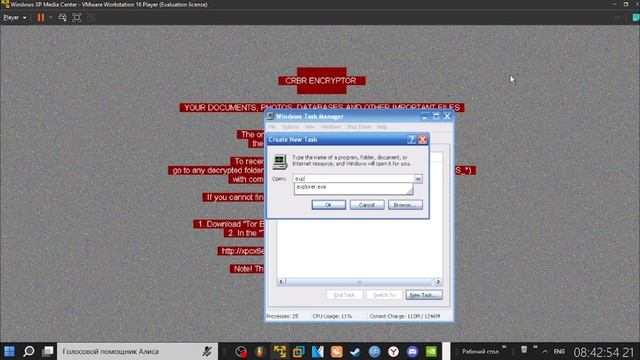Close the Windows Task Manager window
640x360 pixels.
tap(447, 117)
